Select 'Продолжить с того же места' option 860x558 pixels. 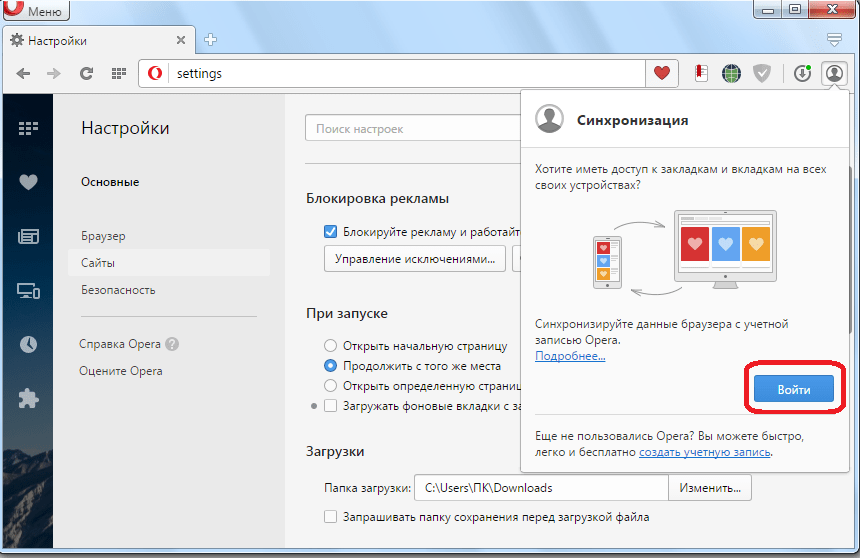(330, 366)
